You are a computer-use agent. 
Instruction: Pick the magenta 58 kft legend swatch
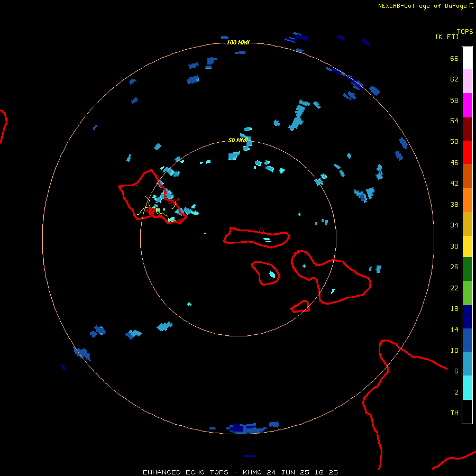pyautogui.click(x=467, y=105)
